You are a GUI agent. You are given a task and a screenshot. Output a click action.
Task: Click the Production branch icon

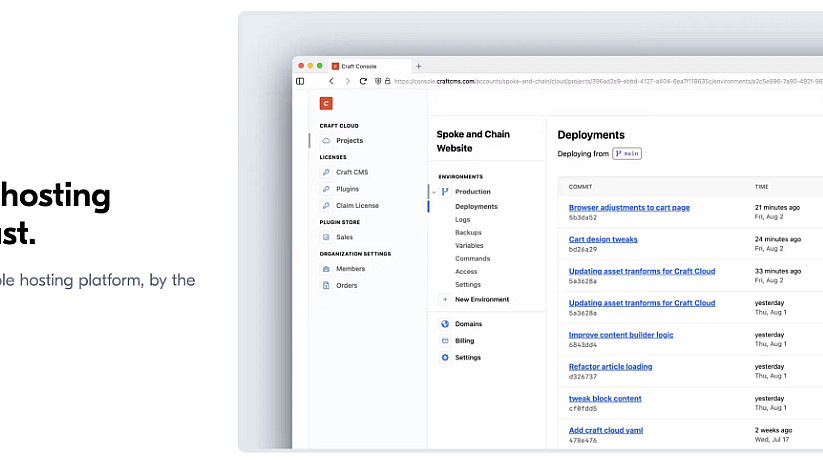[445, 192]
